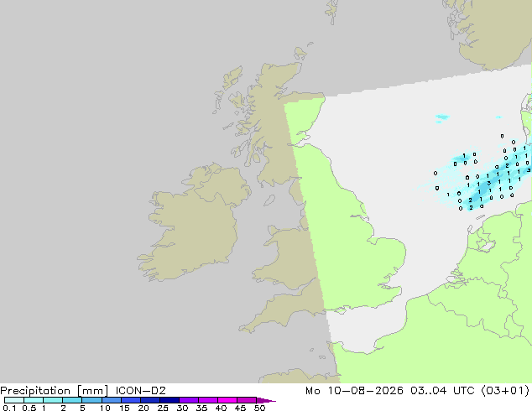This screenshot has width=532, height=411.
Task: Click the center of Ireland on map
Action: 193,224
